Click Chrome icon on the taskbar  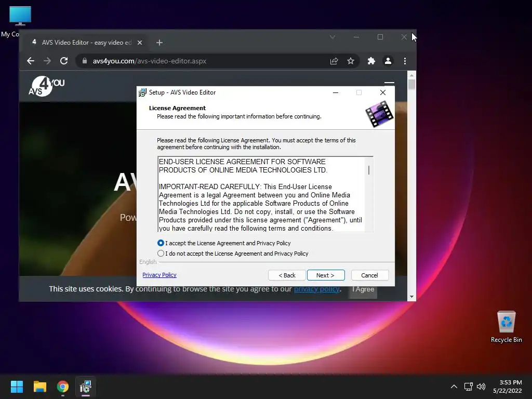tap(63, 387)
